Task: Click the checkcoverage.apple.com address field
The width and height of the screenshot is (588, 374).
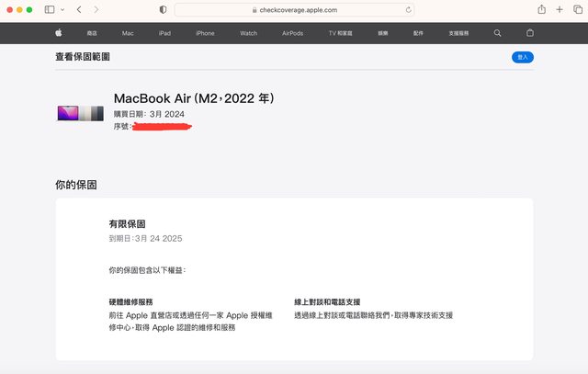Action: pyautogui.click(x=294, y=10)
